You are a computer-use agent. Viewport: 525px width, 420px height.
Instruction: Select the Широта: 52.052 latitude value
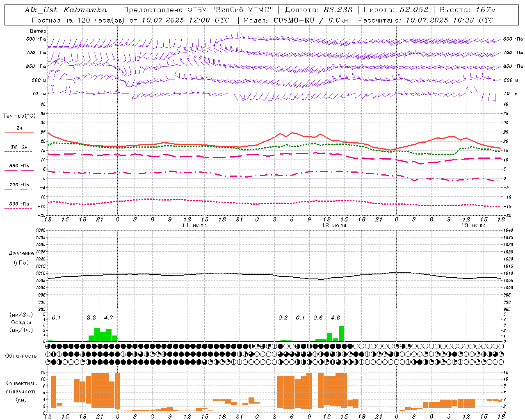[x=396, y=10]
